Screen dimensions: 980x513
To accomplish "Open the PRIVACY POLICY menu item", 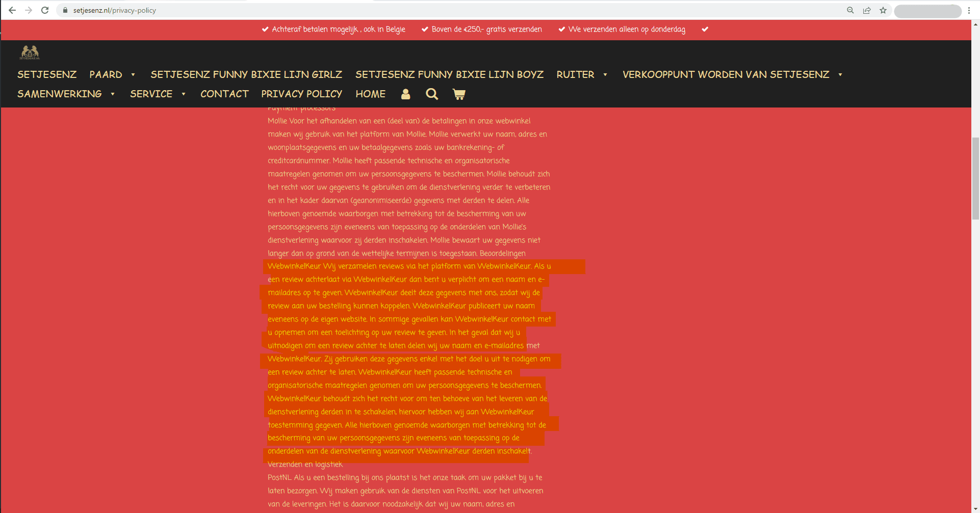I will click(x=301, y=94).
